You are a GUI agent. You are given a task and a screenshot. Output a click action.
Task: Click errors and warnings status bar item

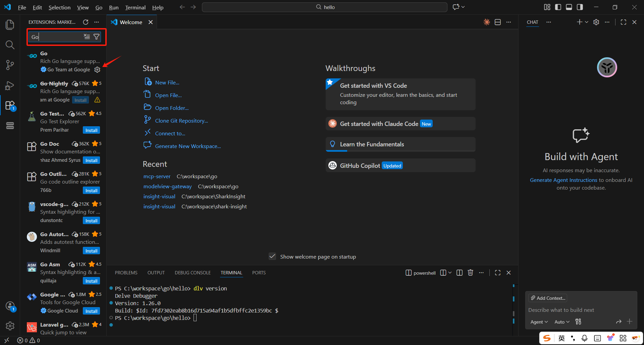tap(29, 340)
